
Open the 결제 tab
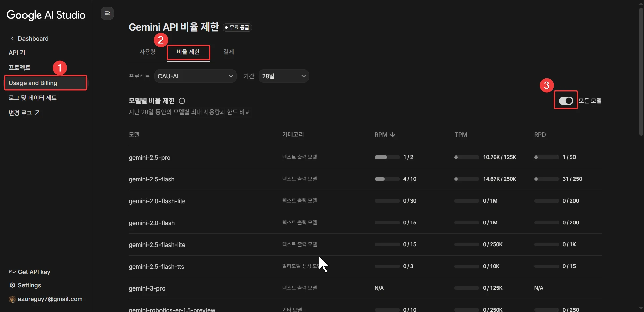[229, 52]
